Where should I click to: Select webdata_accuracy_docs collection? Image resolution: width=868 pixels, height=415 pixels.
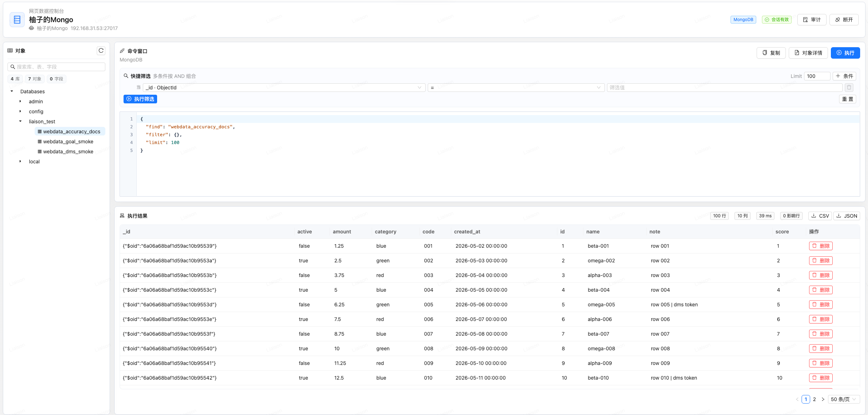click(x=70, y=132)
